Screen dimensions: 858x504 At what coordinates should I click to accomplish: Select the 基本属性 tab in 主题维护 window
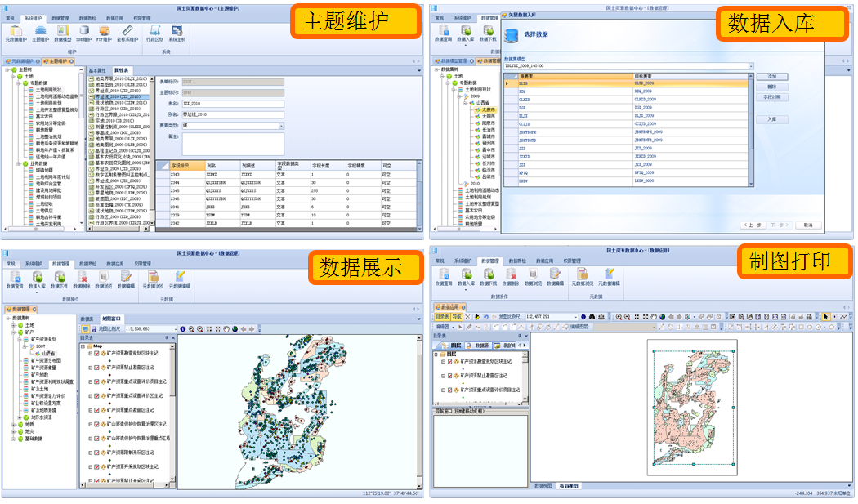tap(97, 70)
